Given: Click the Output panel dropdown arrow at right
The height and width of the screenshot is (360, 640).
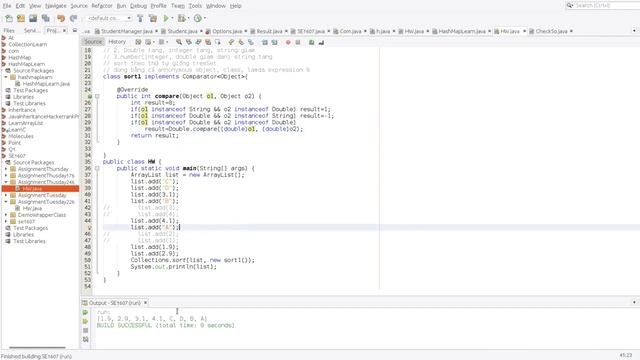Looking at the screenshot, I should [x=634, y=302].
